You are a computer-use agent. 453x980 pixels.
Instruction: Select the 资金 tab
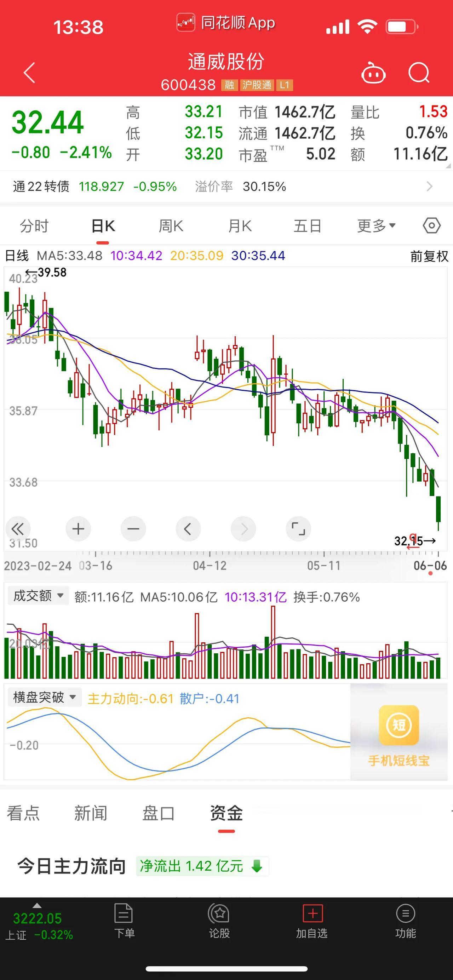tap(226, 813)
